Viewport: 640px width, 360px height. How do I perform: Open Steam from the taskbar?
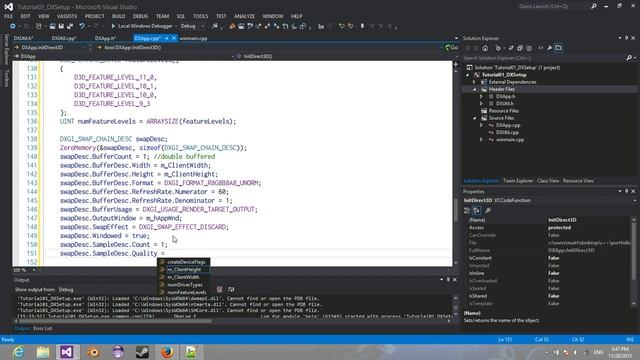(x=142, y=352)
